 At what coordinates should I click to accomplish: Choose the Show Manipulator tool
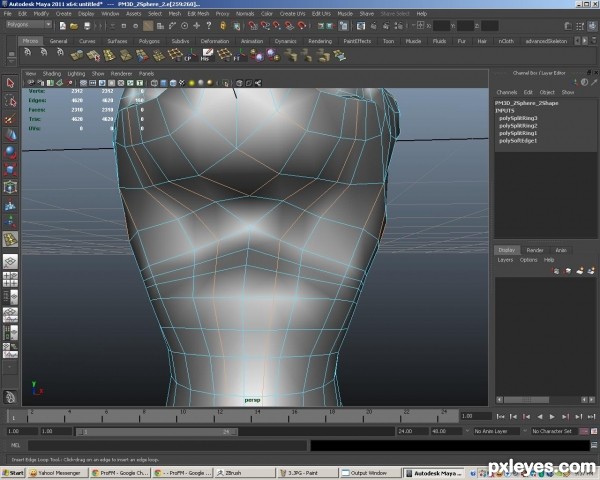(10, 222)
